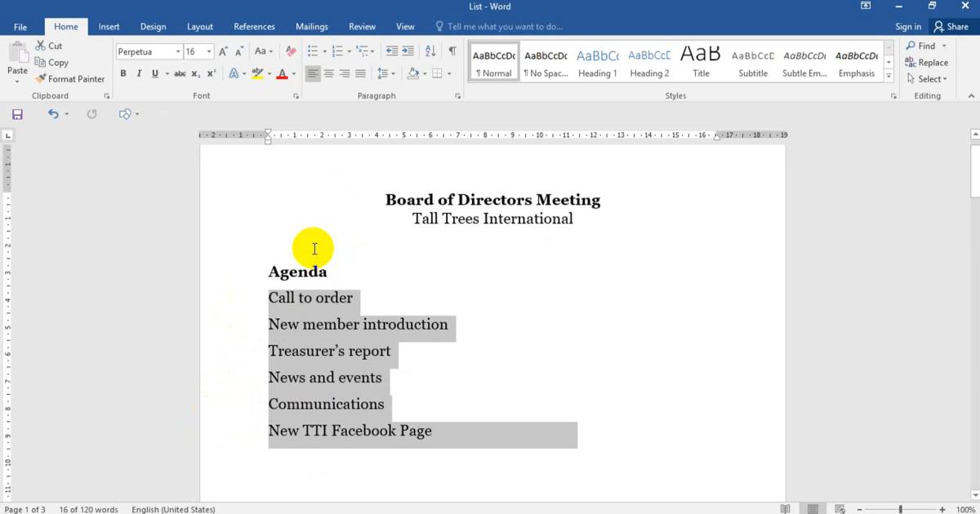The width and height of the screenshot is (980, 514).
Task: Switch to the Insert ribbon tab
Action: [109, 26]
